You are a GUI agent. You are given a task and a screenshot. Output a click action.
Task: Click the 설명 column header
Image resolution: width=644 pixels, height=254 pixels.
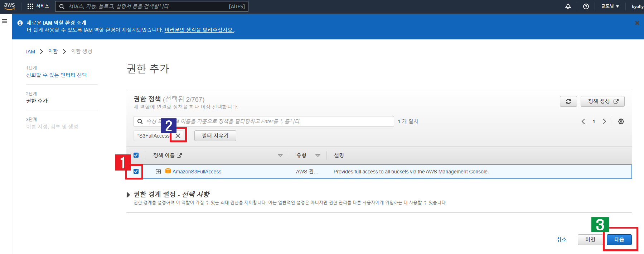[x=339, y=155]
